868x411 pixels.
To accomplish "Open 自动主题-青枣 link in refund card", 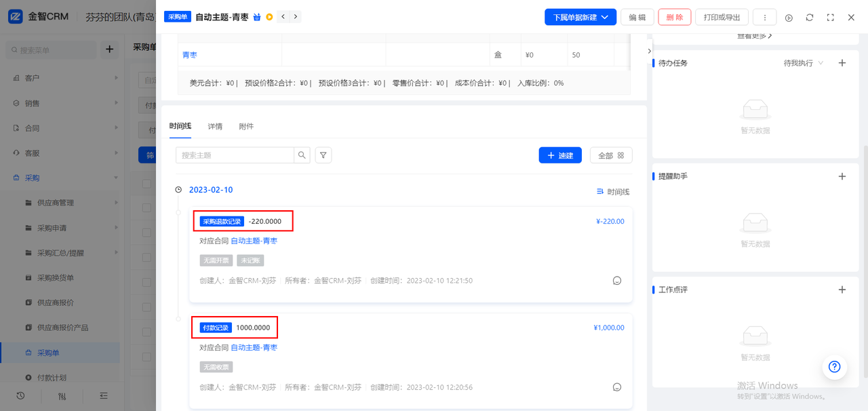I will point(254,241).
